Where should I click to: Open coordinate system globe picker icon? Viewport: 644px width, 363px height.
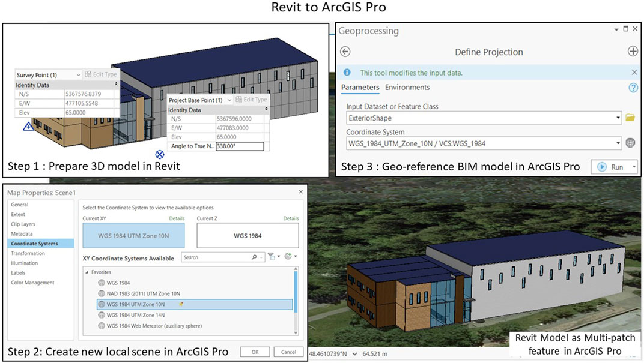pos(630,143)
